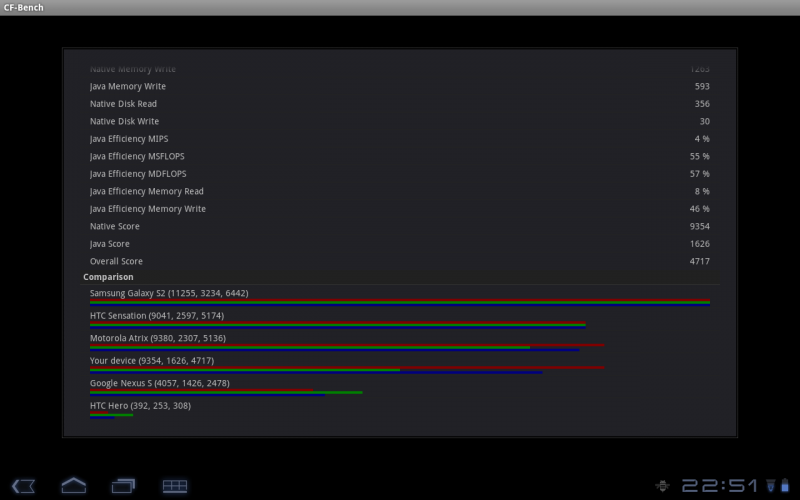
Task: Select the Samsung Galaxy S2 comparison entry
Action: pyautogui.click(x=400, y=296)
